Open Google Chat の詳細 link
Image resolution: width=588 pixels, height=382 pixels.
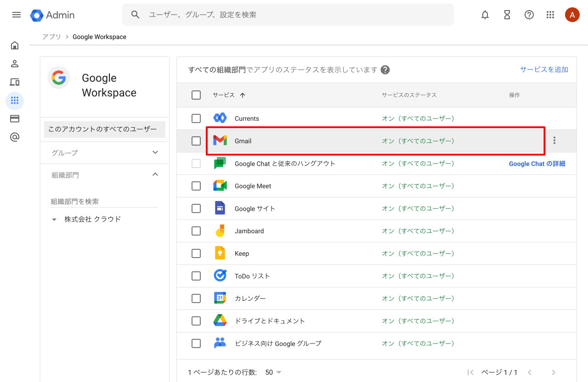(537, 163)
